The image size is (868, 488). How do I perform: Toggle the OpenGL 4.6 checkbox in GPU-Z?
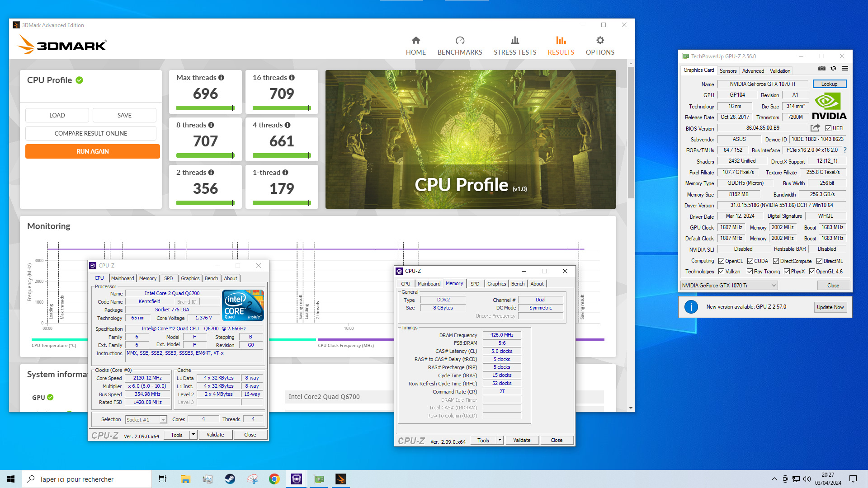812,272
